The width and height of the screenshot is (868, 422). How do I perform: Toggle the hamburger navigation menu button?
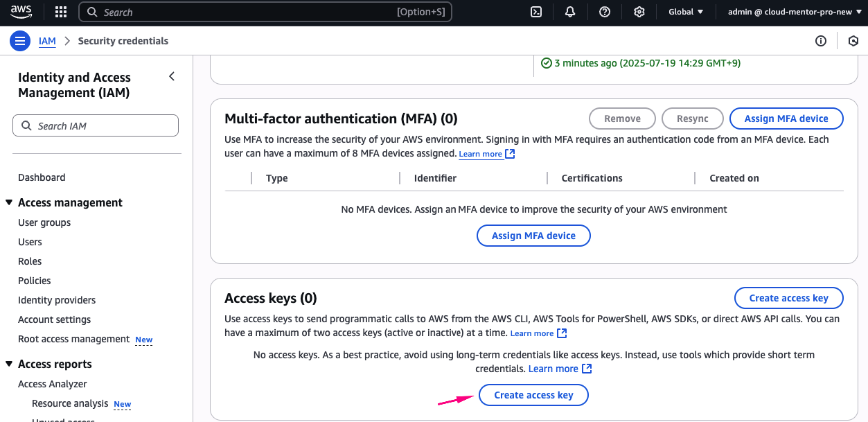click(x=20, y=41)
